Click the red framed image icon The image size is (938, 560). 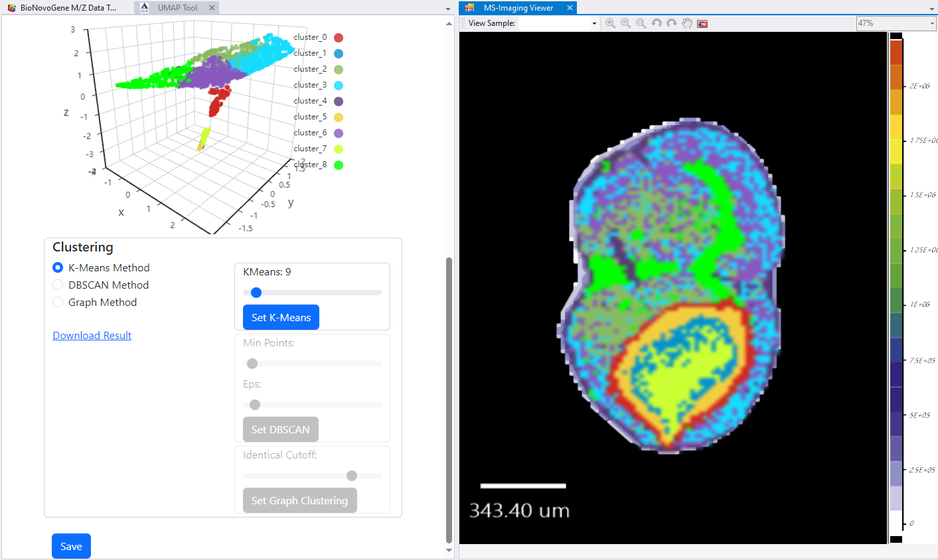pyautogui.click(x=702, y=23)
